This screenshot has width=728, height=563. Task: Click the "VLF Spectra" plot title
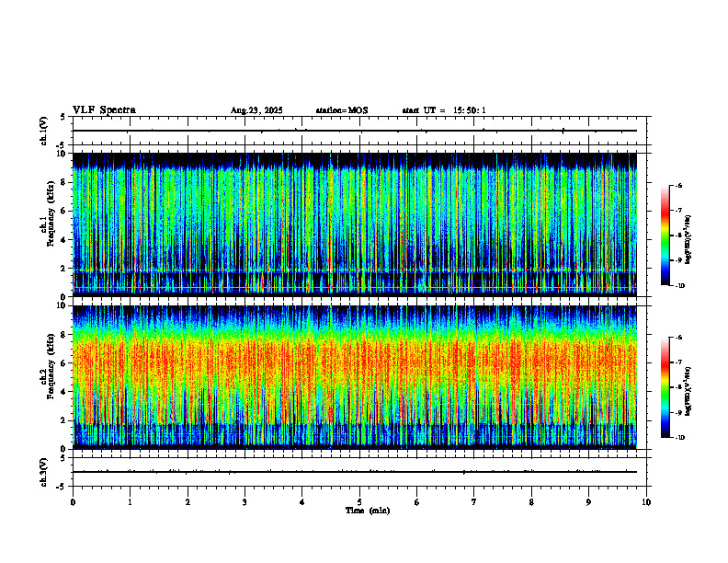coord(104,110)
